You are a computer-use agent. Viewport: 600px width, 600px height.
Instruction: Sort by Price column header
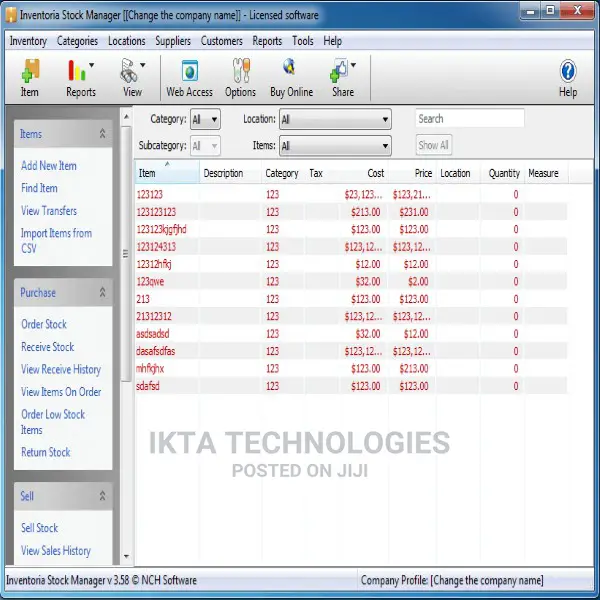(x=411, y=173)
